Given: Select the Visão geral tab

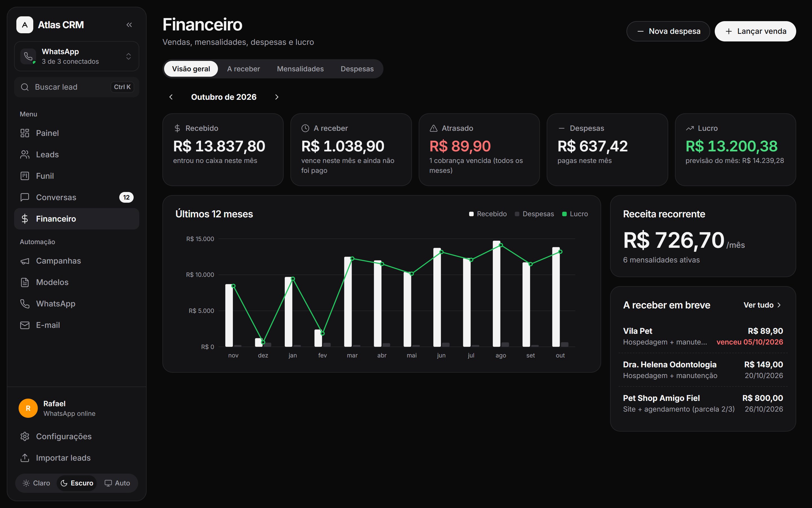Looking at the screenshot, I should 191,69.
